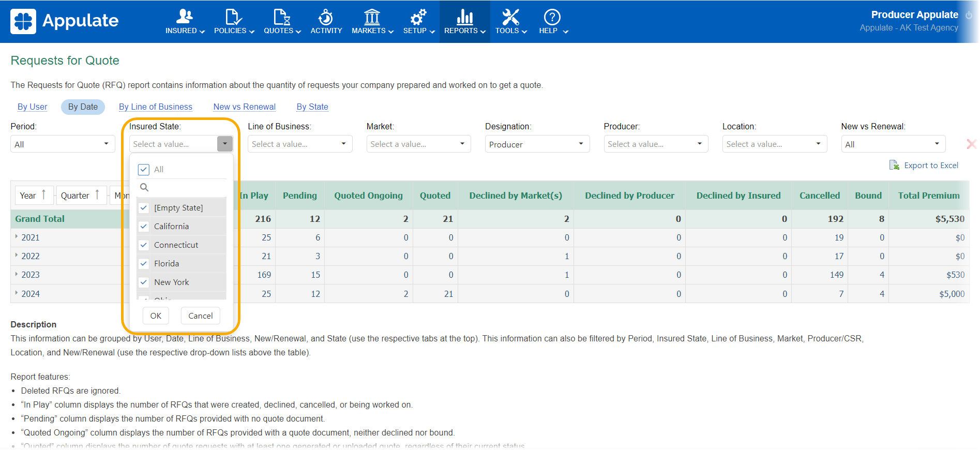The width and height of the screenshot is (980, 450).
Task: Expand the Line of Business dropdown
Action: point(300,144)
